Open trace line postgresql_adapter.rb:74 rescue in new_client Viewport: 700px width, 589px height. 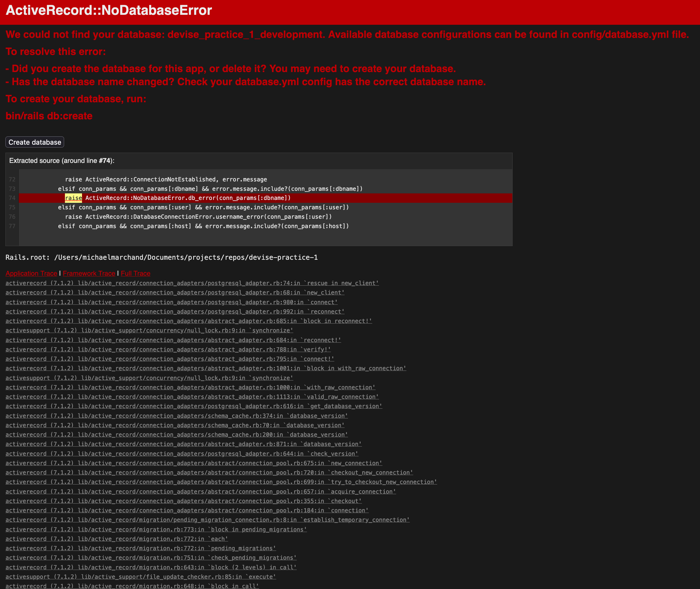192,283
